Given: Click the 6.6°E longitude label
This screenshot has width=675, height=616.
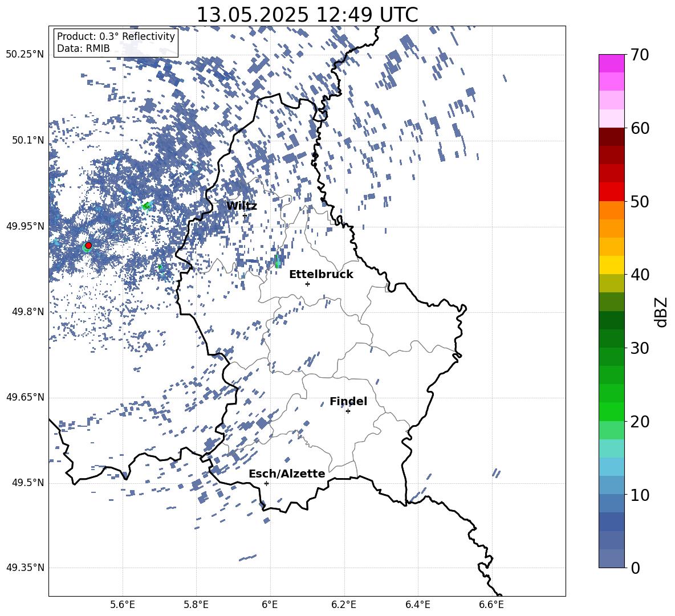Looking at the screenshot, I should [491, 605].
